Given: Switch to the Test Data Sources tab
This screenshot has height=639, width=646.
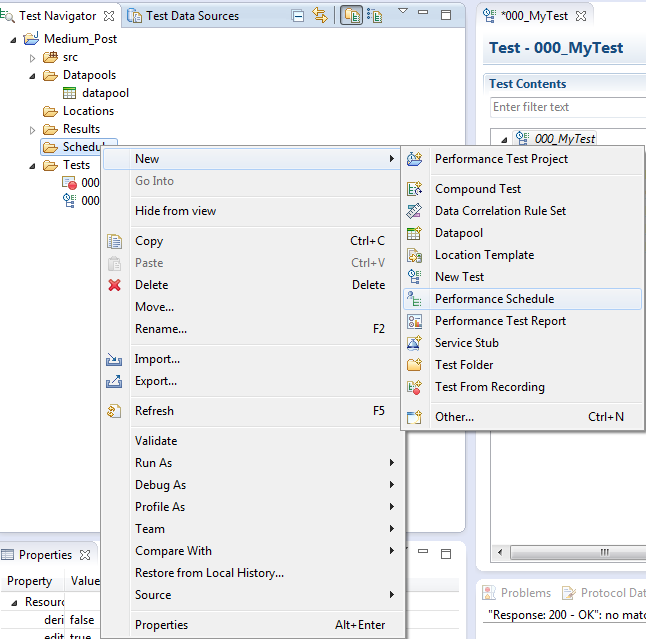Looking at the screenshot, I should coord(183,16).
